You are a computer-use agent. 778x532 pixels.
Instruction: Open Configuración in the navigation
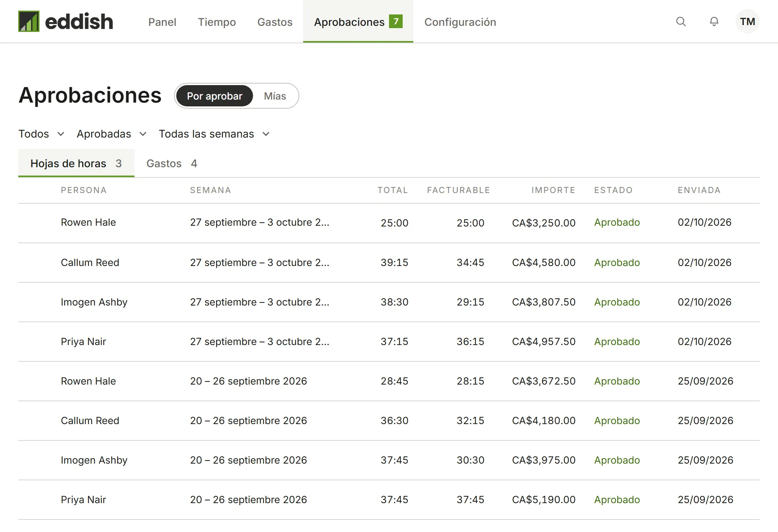point(460,22)
